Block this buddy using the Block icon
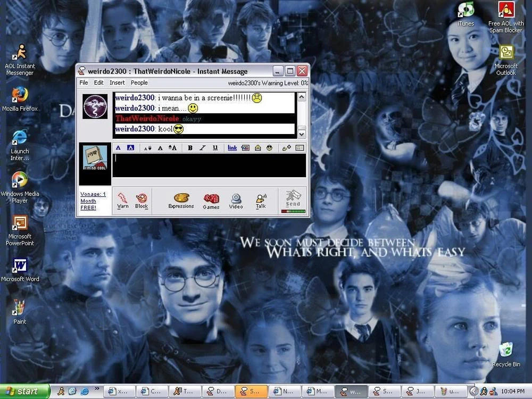 pos(142,199)
